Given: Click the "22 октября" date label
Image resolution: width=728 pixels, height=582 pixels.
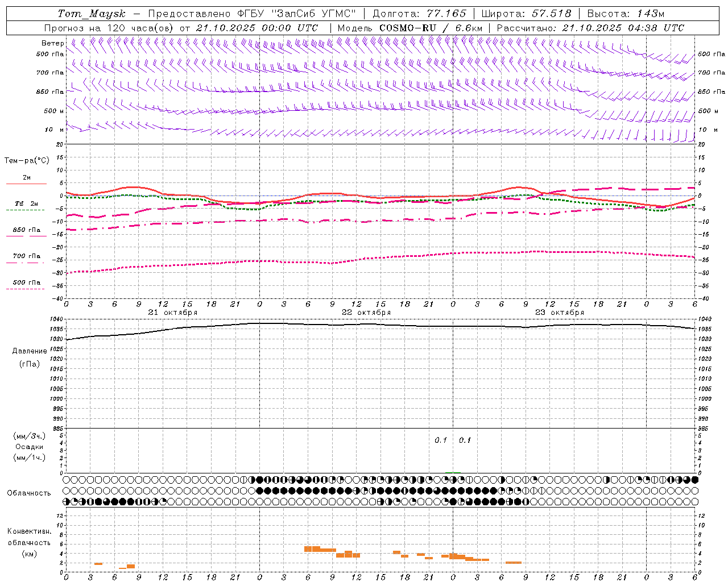Looking at the screenshot, I should point(366,313).
